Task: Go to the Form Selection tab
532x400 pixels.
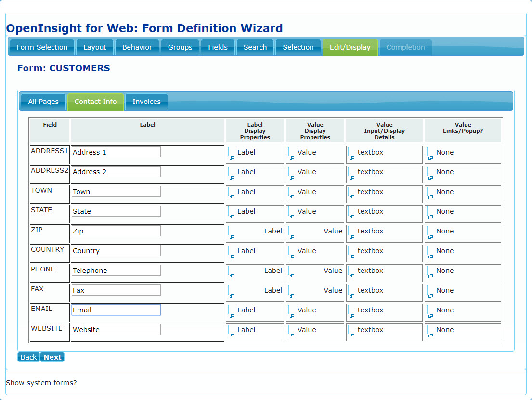Action: coord(42,47)
